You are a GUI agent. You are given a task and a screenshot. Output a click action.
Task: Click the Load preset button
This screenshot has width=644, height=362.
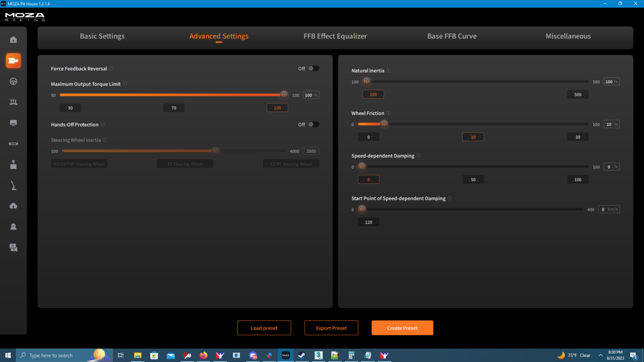[264, 328]
